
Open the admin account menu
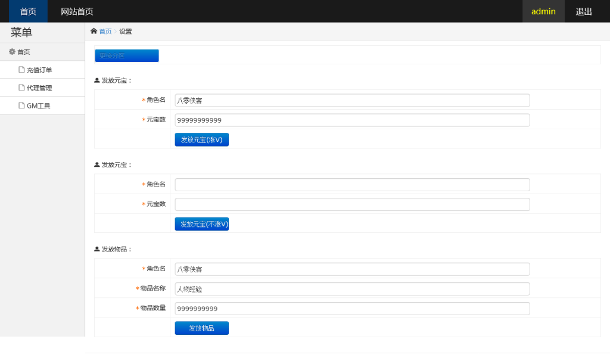tap(543, 11)
